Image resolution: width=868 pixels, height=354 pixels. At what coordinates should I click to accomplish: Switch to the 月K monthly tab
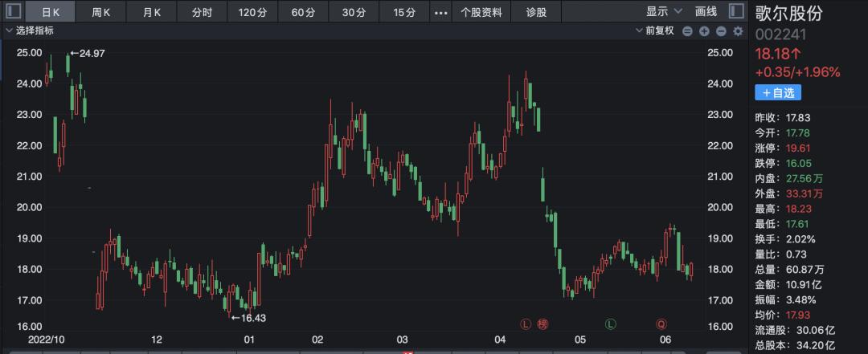[152, 13]
